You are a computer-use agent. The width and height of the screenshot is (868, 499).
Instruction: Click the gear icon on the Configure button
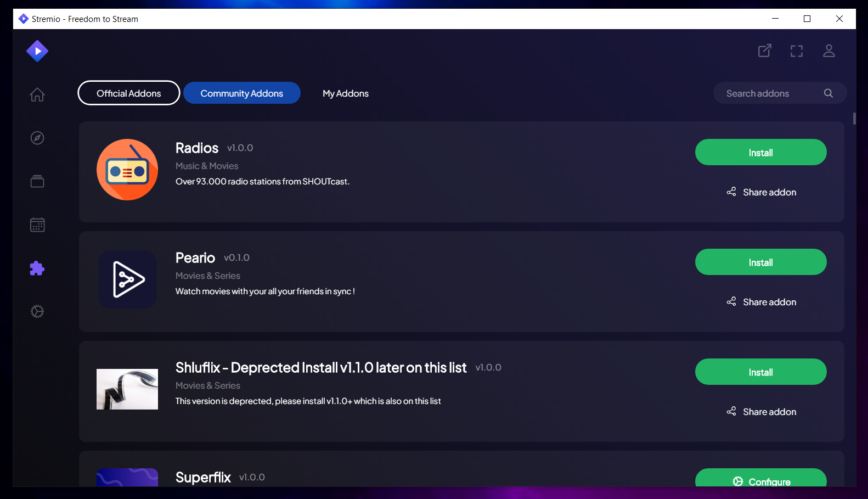[738, 481]
